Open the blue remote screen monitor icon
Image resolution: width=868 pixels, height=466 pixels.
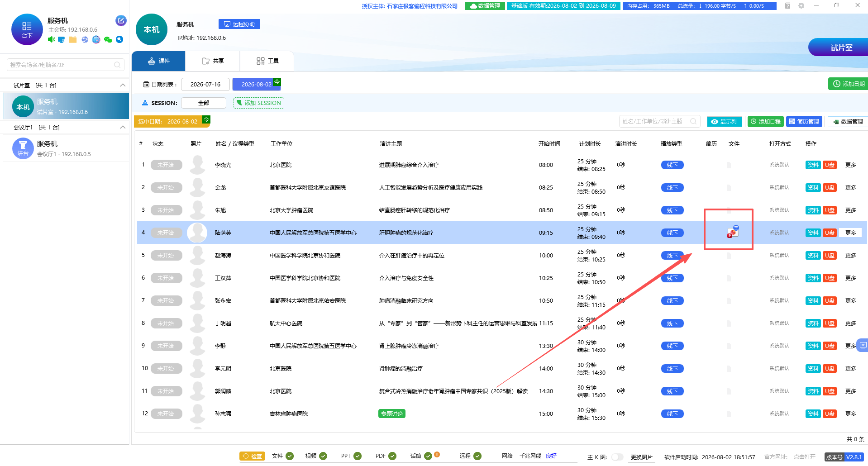pyautogui.click(x=62, y=40)
